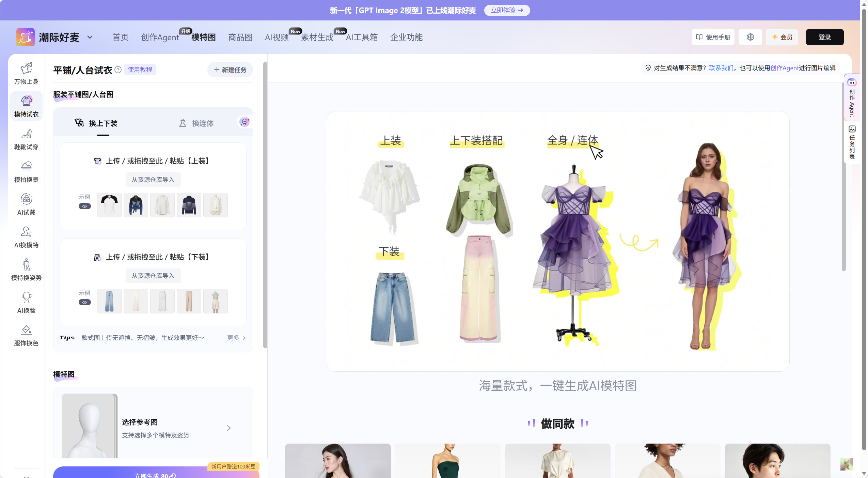Open the 模拍换景 sidebar tool
Viewport: 868px width, 478px height.
(26, 172)
